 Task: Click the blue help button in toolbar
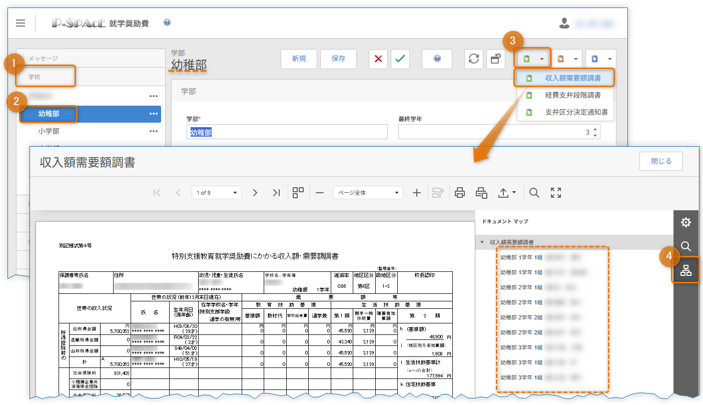[x=437, y=59]
